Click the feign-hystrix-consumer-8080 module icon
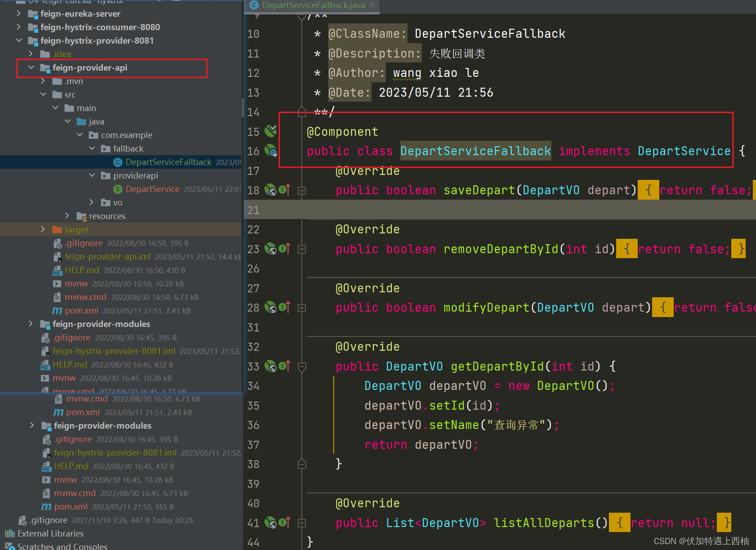Viewport: 756px width, 550px height. point(33,27)
